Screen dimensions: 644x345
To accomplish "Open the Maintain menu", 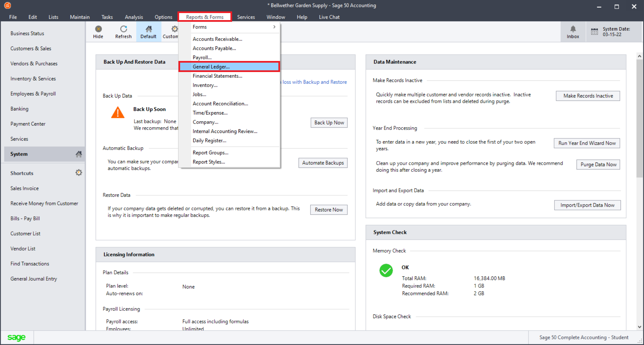I will (x=79, y=17).
